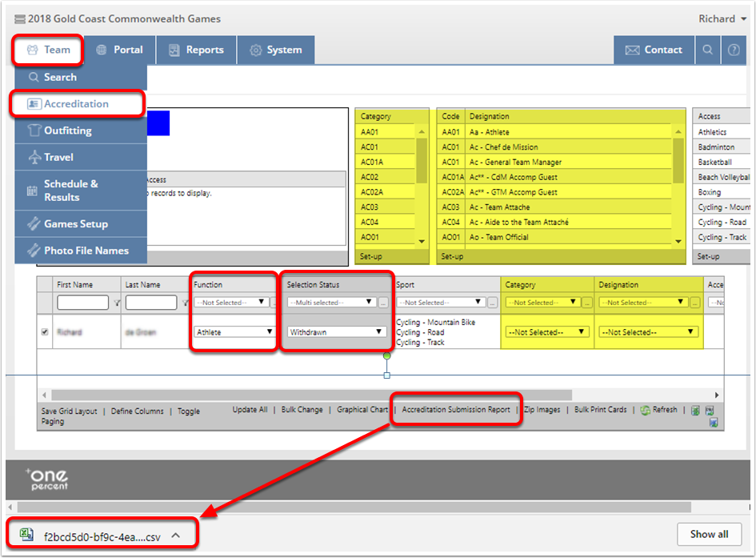Click the Zip Images link
The height and width of the screenshot is (558, 756).
tap(542, 409)
